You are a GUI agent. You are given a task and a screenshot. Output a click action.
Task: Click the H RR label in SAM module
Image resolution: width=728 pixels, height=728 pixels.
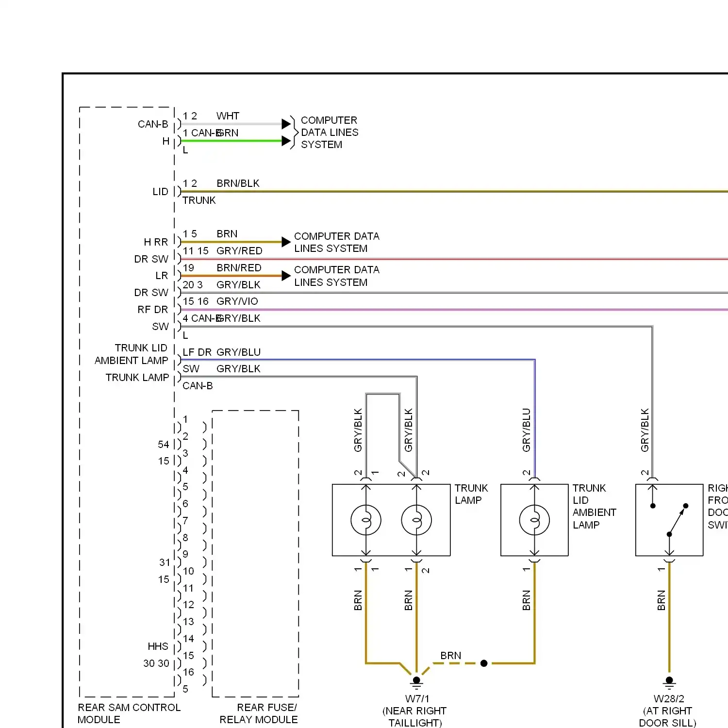(156, 242)
